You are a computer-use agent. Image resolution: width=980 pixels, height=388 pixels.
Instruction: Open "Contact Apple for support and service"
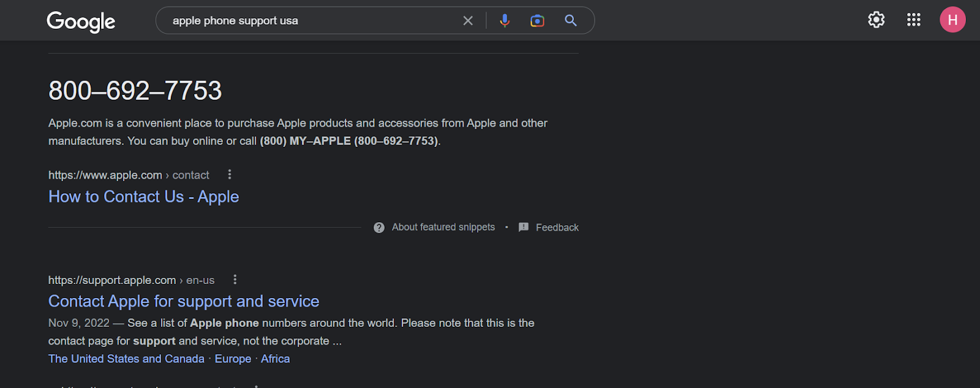pos(184,302)
